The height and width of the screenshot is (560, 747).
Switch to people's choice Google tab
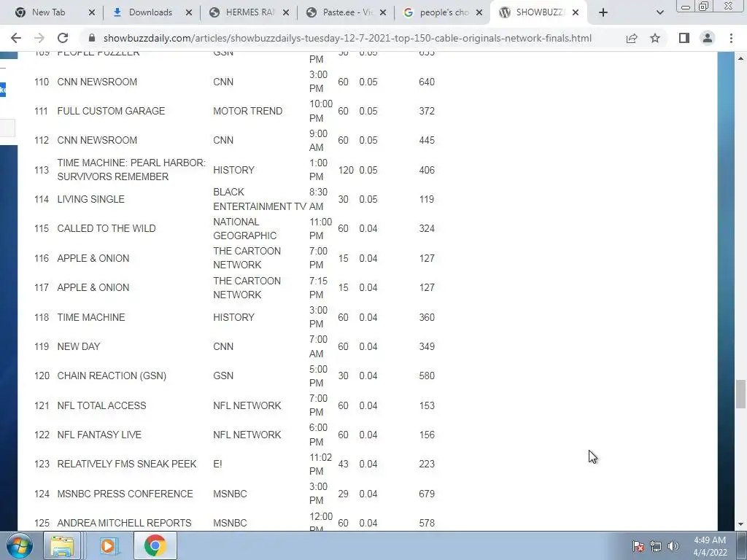pos(441,12)
